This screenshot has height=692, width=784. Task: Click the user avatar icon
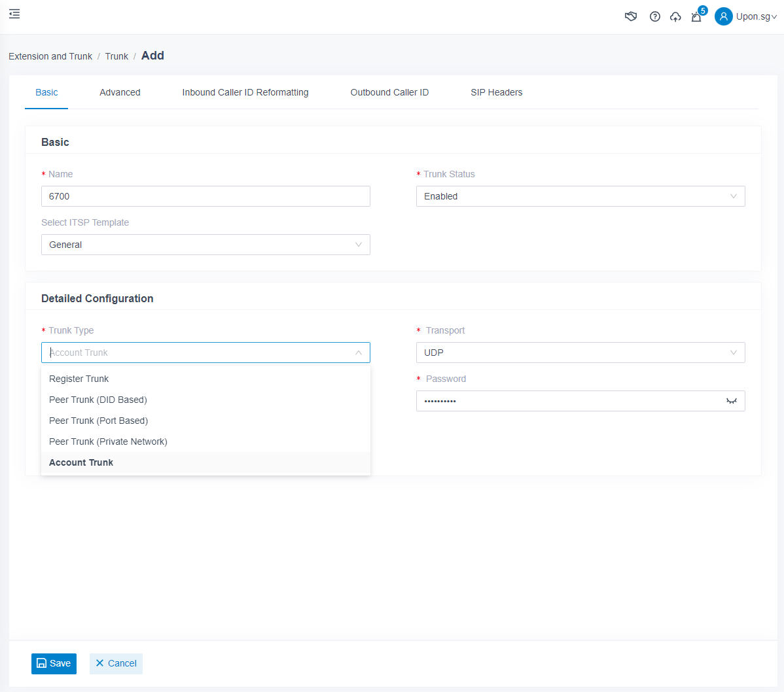tap(723, 16)
